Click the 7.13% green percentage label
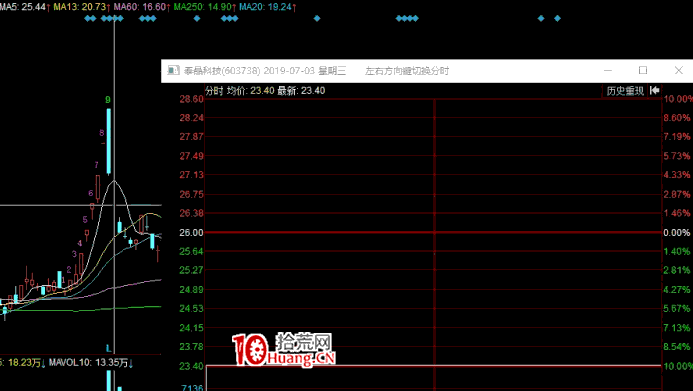Image resolution: width=693 pixels, height=391 pixels. coord(677,328)
